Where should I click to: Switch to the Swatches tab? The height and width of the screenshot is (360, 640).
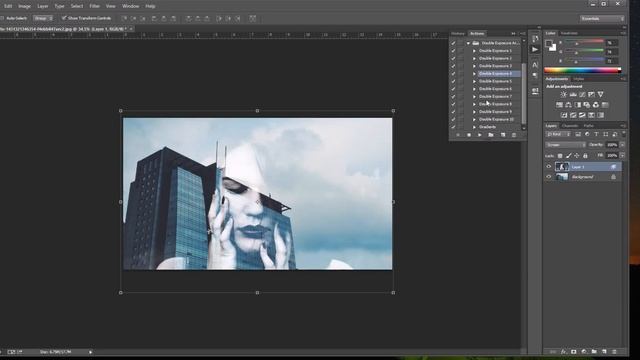tap(569, 33)
